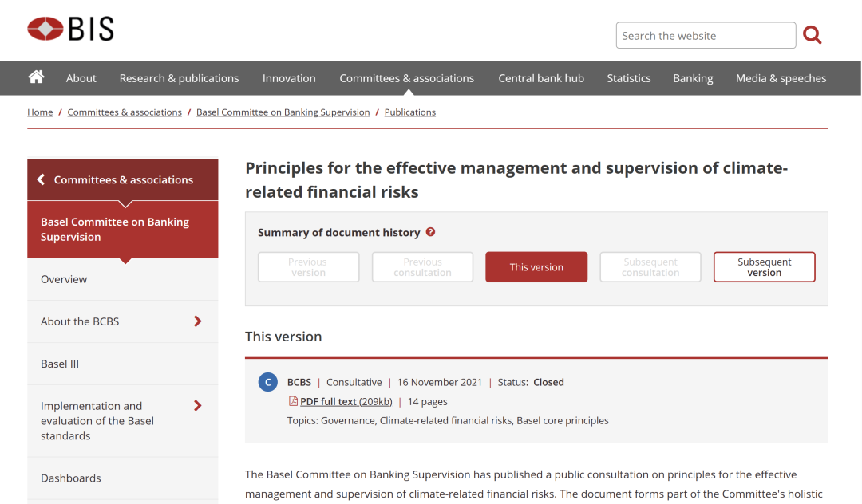
Task: Click the back chevron beside Committees & associations
Action: 41,179
